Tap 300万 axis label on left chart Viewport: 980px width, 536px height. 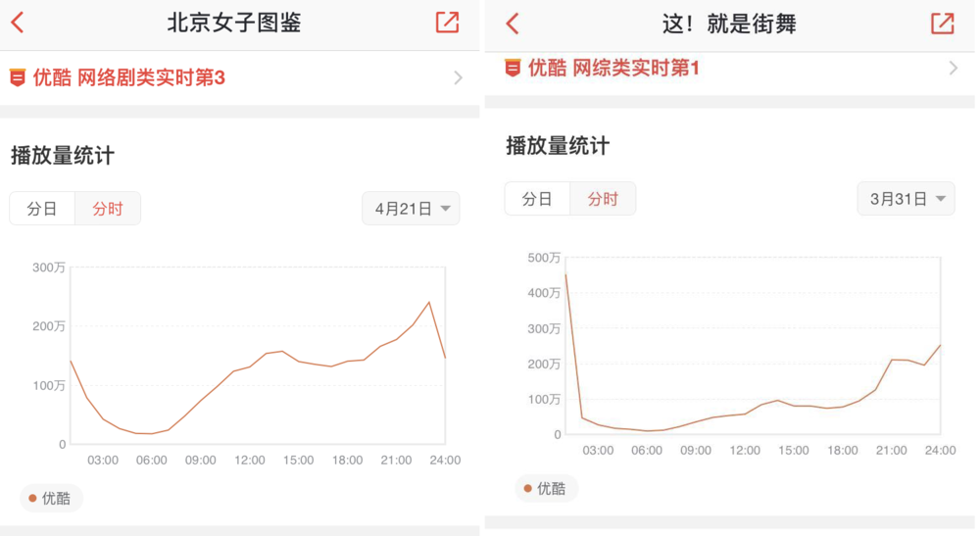[49, 268]
